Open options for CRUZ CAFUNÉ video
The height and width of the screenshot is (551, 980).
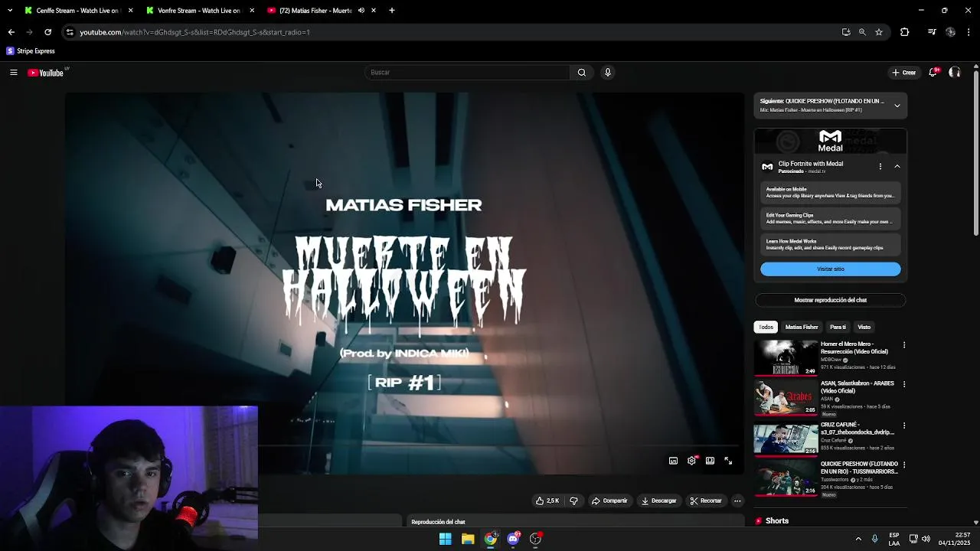tap(904, 425)
